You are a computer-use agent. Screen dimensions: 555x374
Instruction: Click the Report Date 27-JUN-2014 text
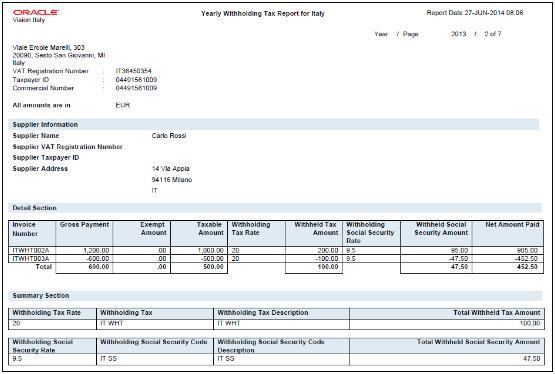(x=475, y=13)
